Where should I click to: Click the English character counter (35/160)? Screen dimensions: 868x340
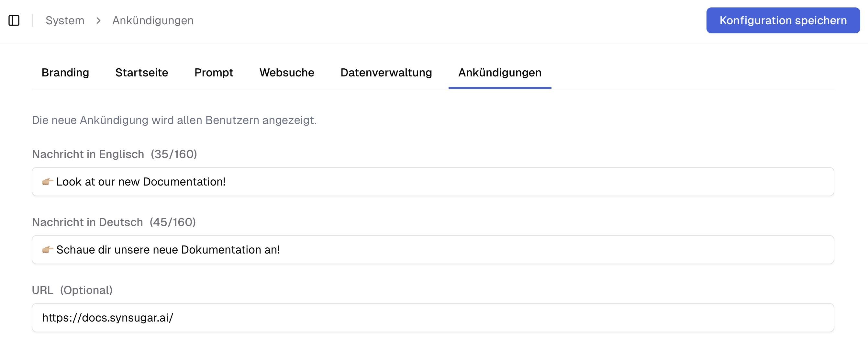[173, 154]
